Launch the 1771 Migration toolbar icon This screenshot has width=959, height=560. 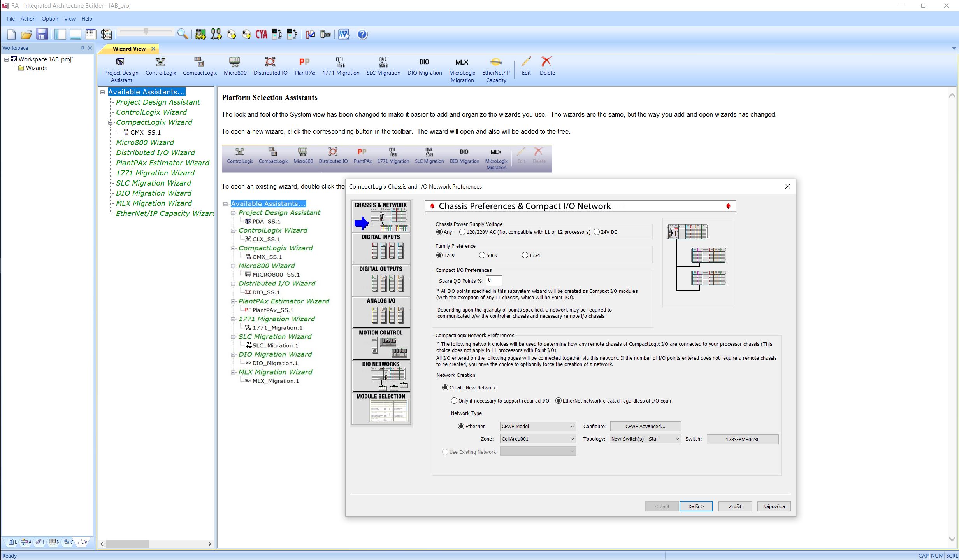pos(341,66)
